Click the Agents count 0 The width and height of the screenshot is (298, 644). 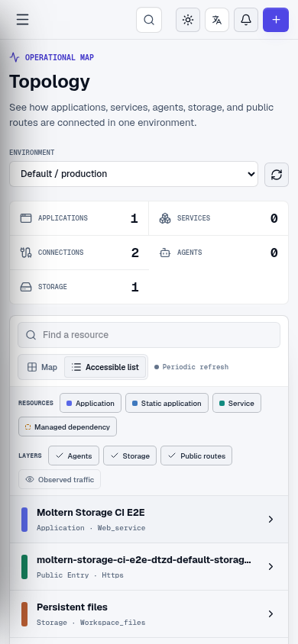pyautogui.click(x=274, y=253)
